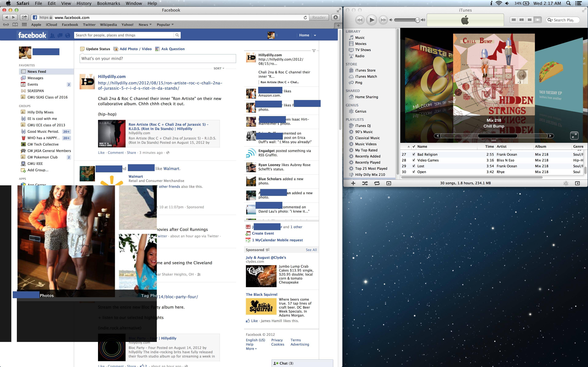The height and width of the screenshot is (367, 588).
Task: Open Safari downloads button
Action: (335, 17)
